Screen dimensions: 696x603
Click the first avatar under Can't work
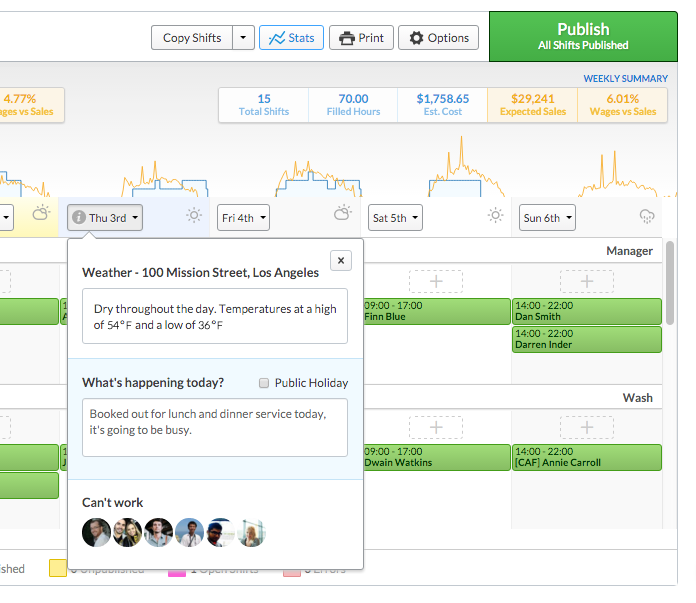96,532
